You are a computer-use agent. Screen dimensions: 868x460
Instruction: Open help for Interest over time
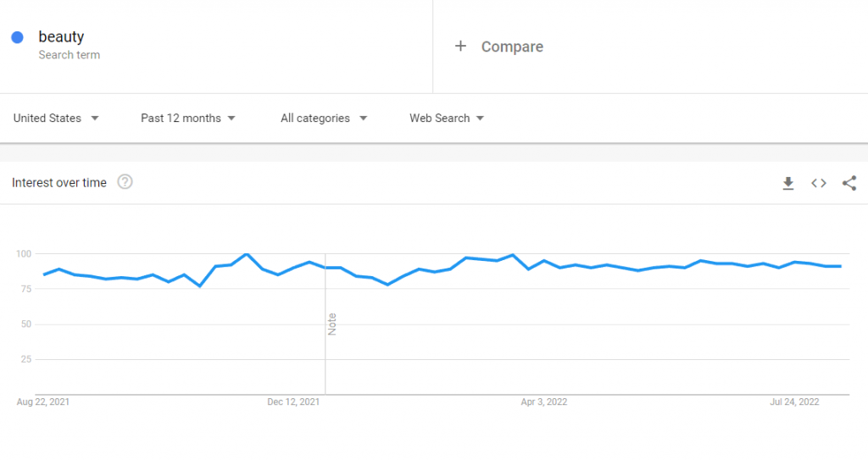(x=125, y=182)
